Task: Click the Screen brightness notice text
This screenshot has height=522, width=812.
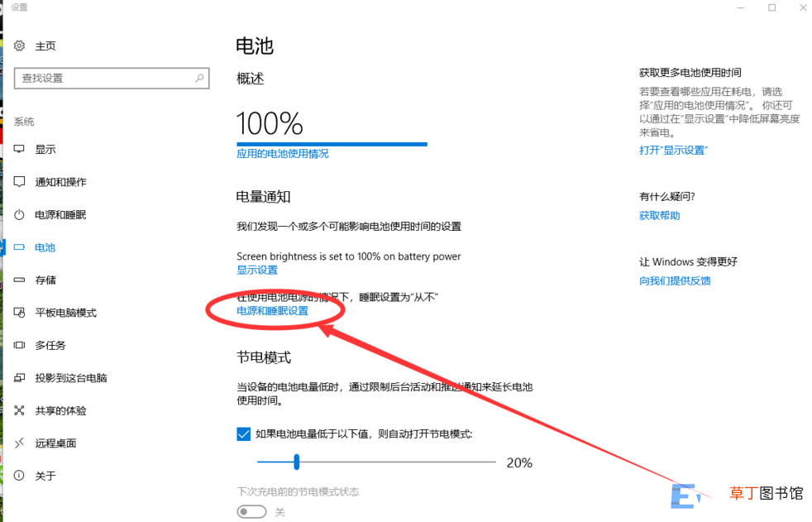Action: [x=348, y=256]
